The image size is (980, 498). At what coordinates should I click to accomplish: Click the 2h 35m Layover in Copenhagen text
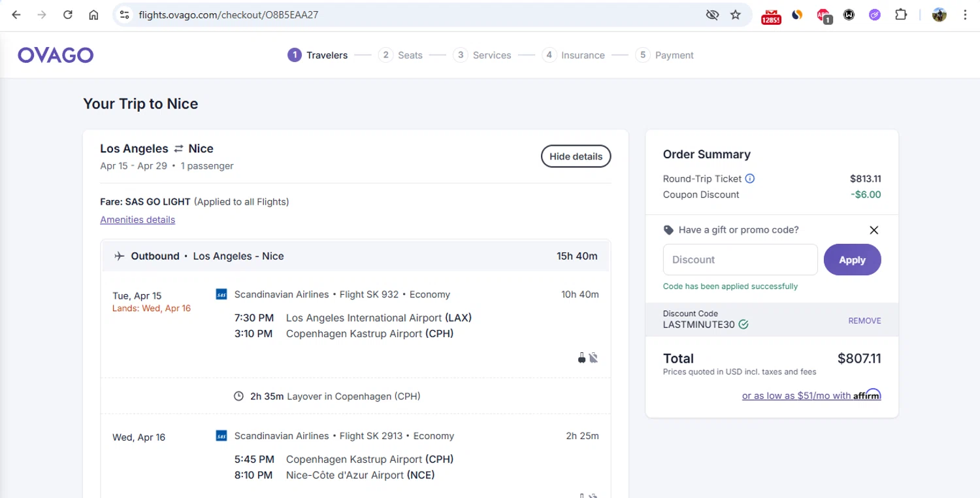pos(335,396)
